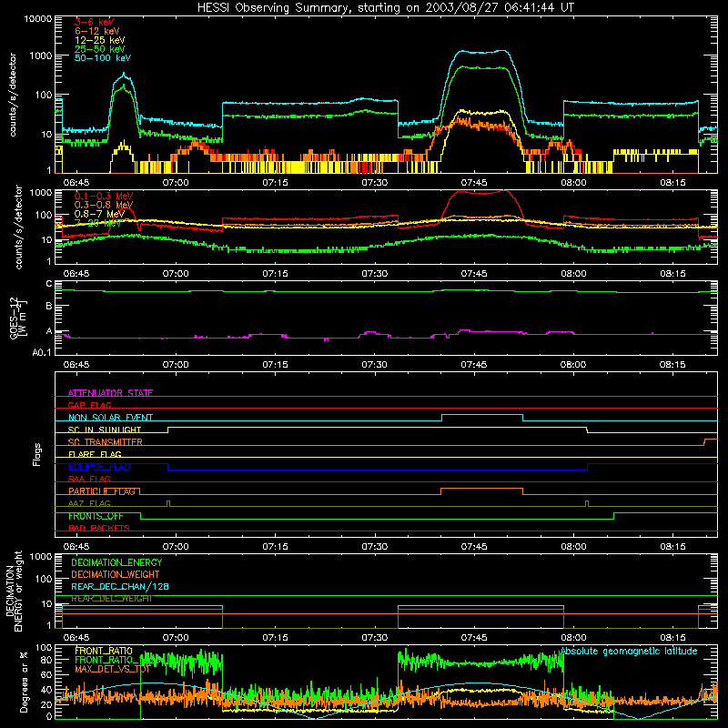The width and height of the screenshot is (728, 728).
Task: Click the Degrees or % axis title
Action: pos(24,682)
